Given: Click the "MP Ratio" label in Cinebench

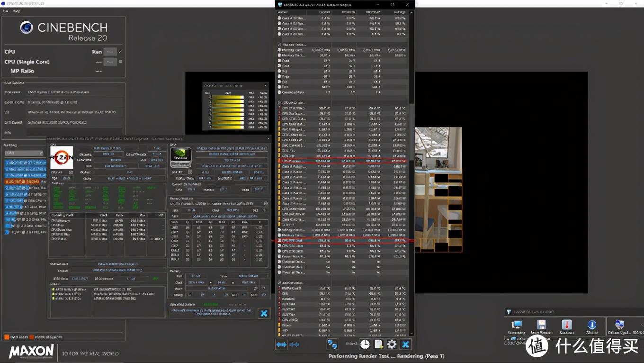Looking at the screenshot, I should click(22, 71).
